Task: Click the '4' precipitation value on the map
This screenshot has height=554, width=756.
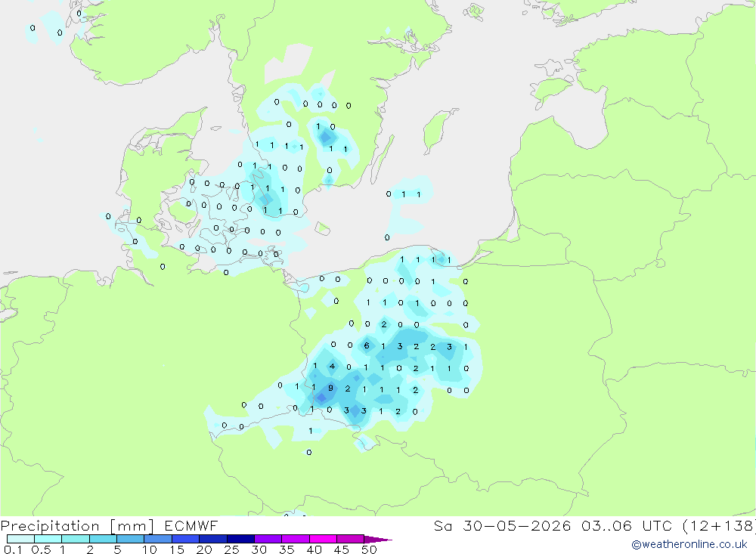Action: (x=332, y=367)
